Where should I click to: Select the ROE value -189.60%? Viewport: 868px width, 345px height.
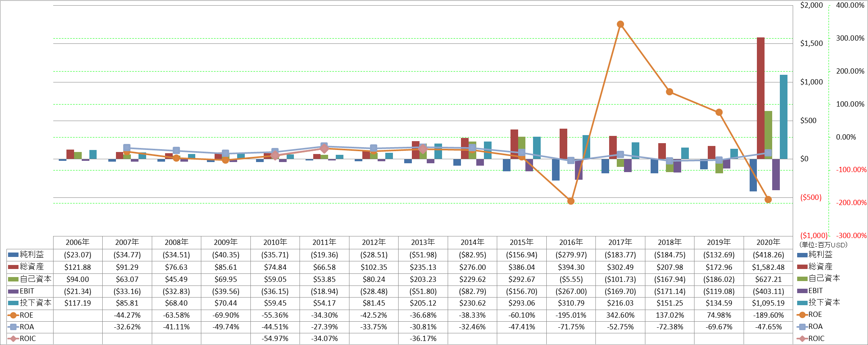768,315
